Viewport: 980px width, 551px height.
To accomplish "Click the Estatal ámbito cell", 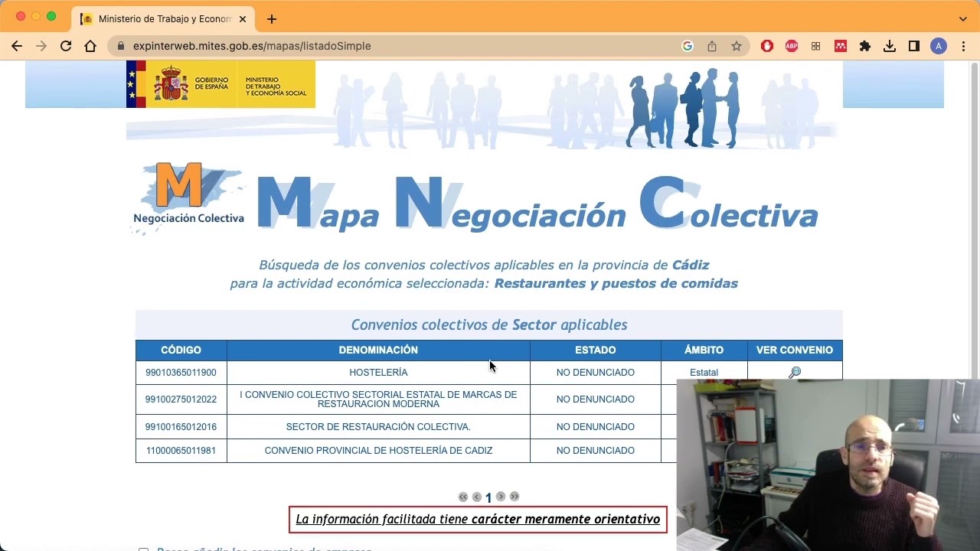I will pos(704,373).
